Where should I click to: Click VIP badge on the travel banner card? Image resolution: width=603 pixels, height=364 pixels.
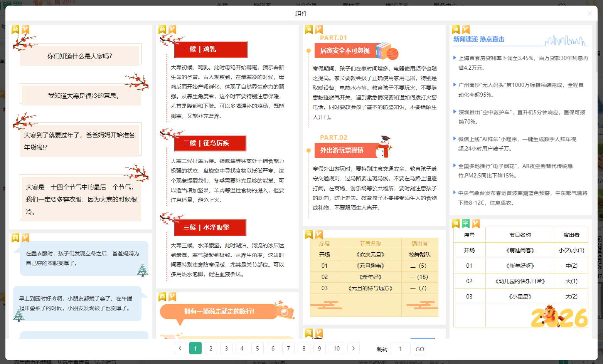[x=172, y=297]
